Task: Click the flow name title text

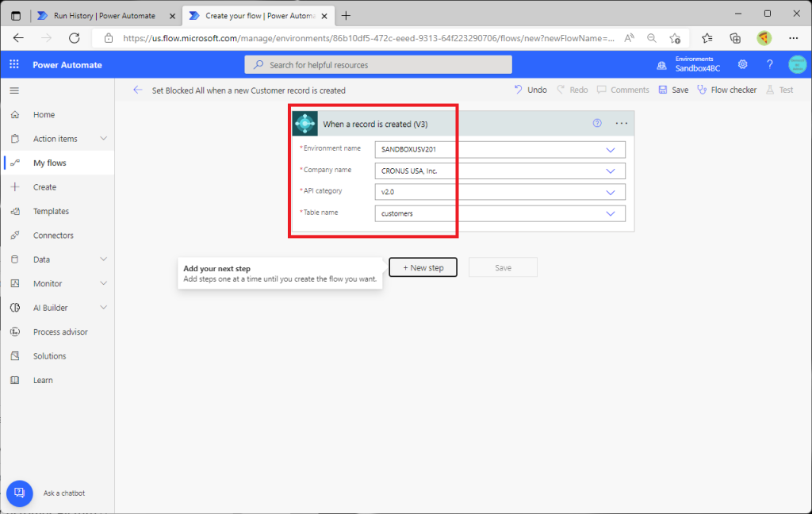Action: coord(248,90)
